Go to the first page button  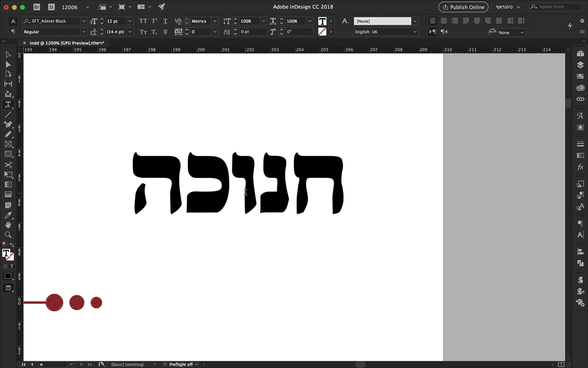23,364
